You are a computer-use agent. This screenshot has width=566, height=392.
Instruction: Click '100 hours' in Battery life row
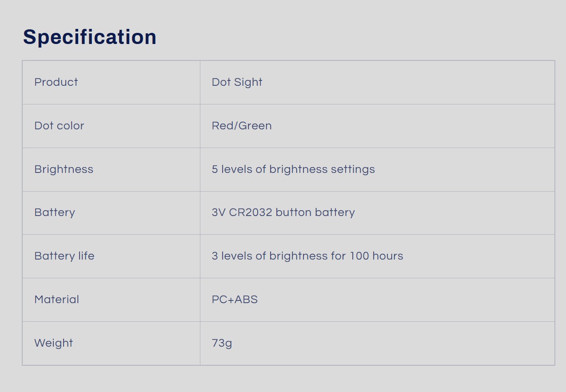(x=376, y=256)
